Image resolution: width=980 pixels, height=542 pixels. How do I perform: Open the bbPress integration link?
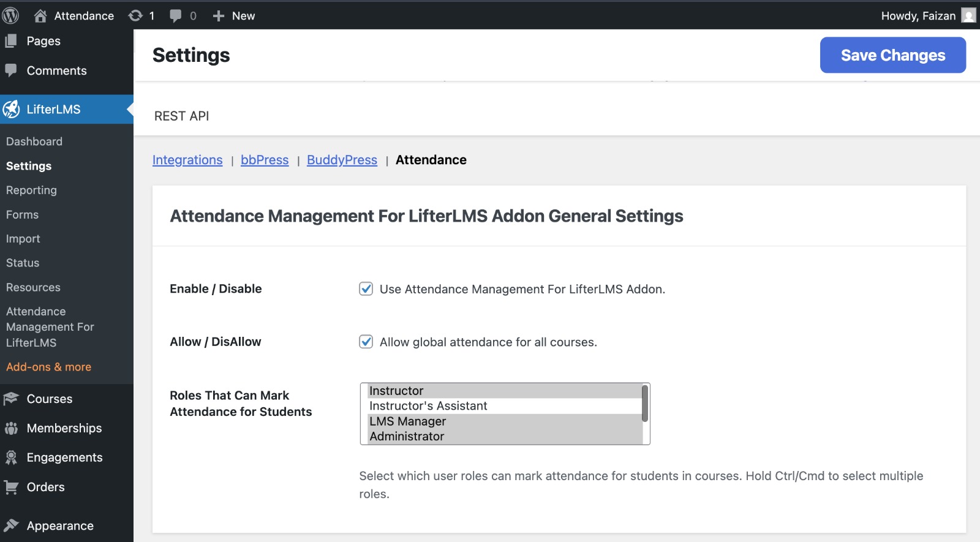point(264,160)
